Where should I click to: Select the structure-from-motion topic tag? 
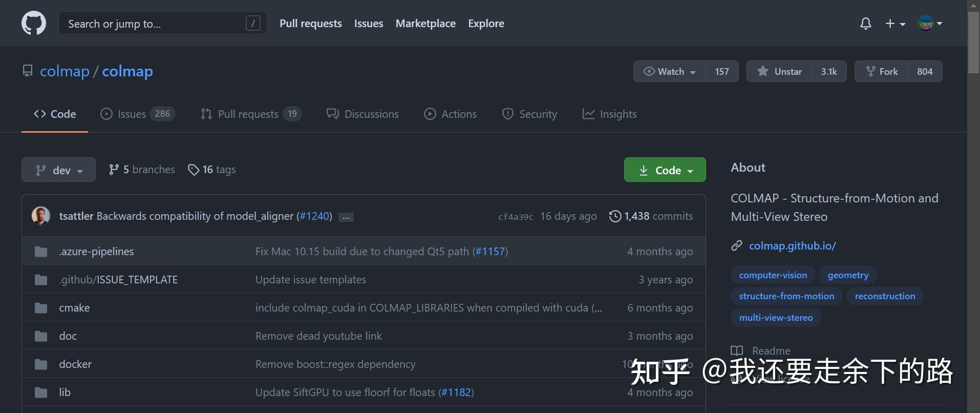click(x=786, y=296)
